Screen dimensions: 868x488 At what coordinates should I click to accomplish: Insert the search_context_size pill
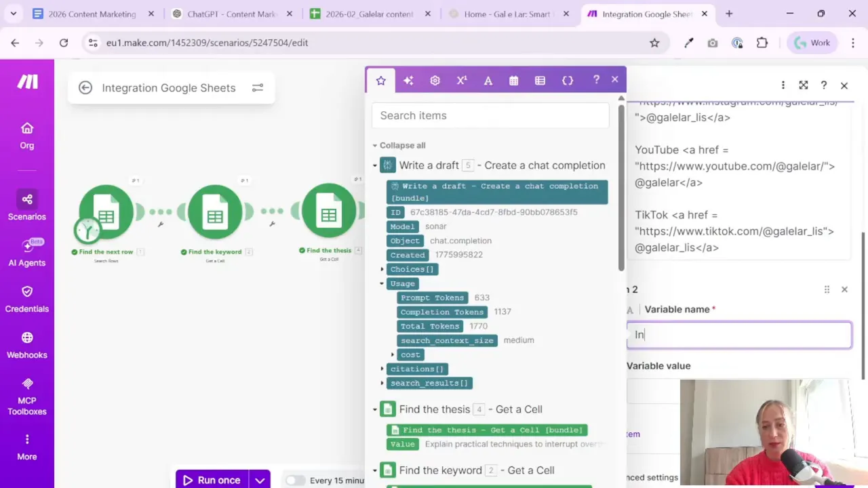click(x=447, y=340)
